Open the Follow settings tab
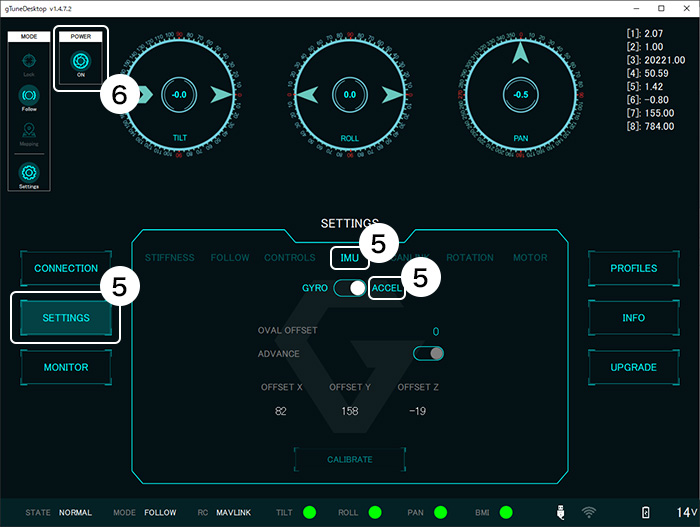The width and height of the screenshot is (700, 527). coord(230,258)
